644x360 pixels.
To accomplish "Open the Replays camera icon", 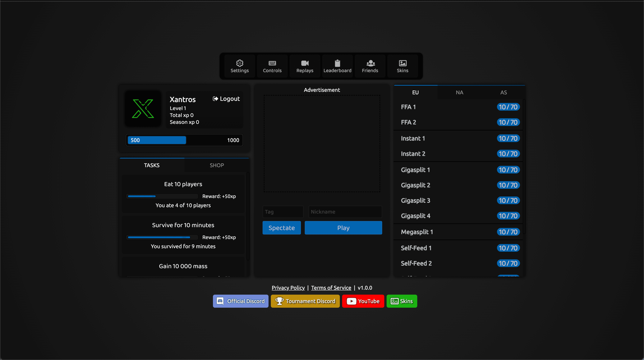I will [305, 63].
